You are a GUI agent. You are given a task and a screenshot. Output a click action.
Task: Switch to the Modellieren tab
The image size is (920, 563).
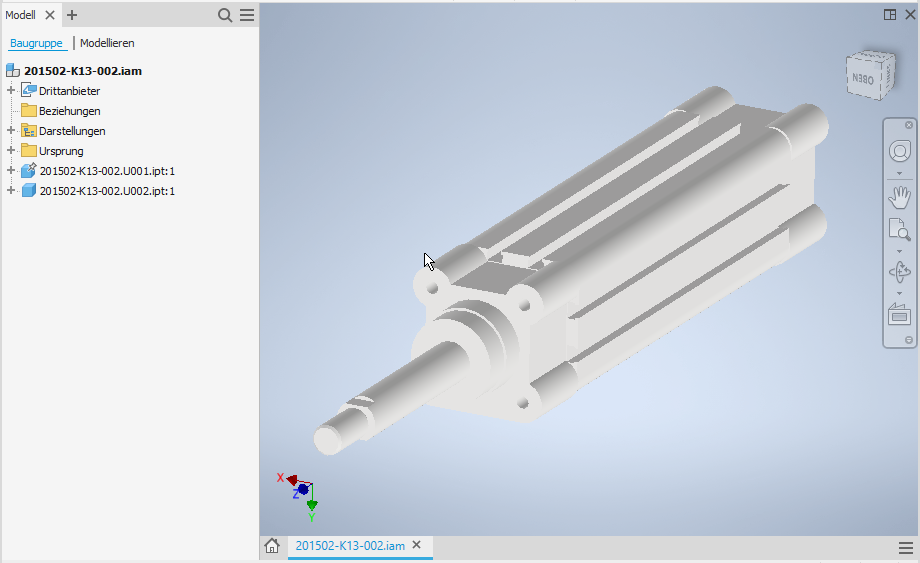click(x=107, y=43)
